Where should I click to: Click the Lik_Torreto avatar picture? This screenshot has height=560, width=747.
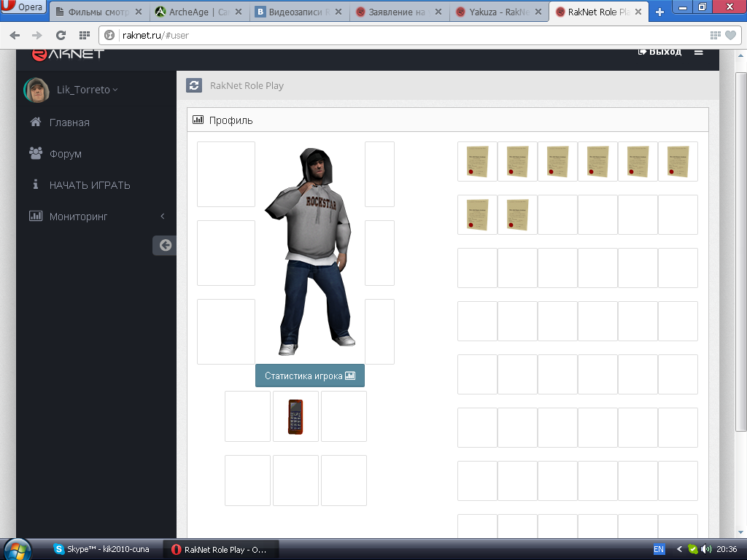coord(36,90)
